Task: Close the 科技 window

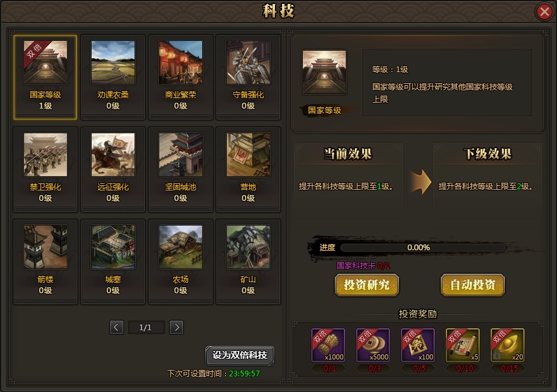Action: pos(544,12)
